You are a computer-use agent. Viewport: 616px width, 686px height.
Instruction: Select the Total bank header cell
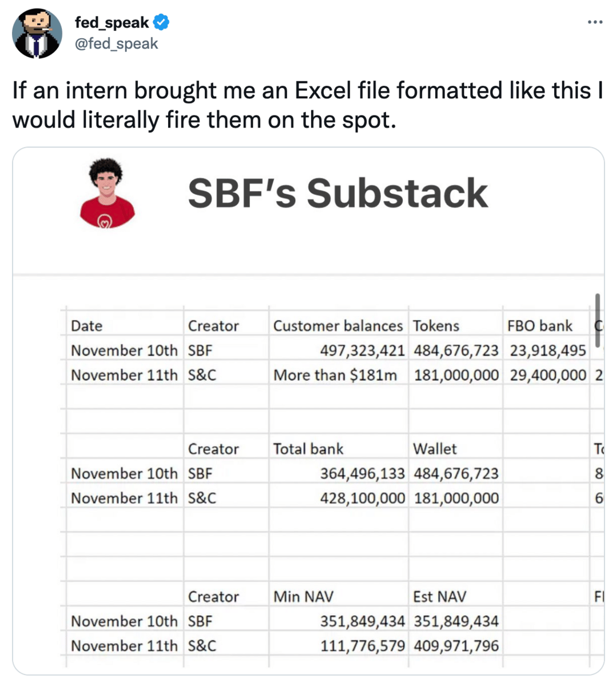(339, 448)
